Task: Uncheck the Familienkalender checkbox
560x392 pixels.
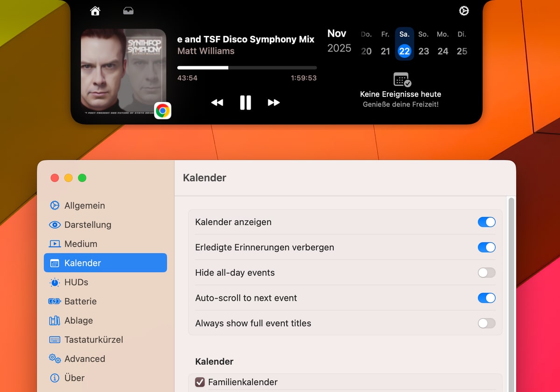Action: (200, 382)
